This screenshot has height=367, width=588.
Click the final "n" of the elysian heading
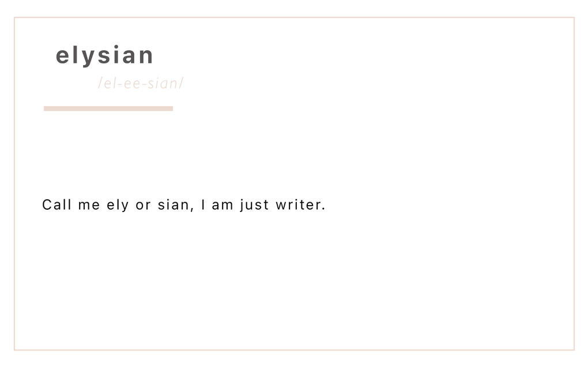[x=147, y=56]
